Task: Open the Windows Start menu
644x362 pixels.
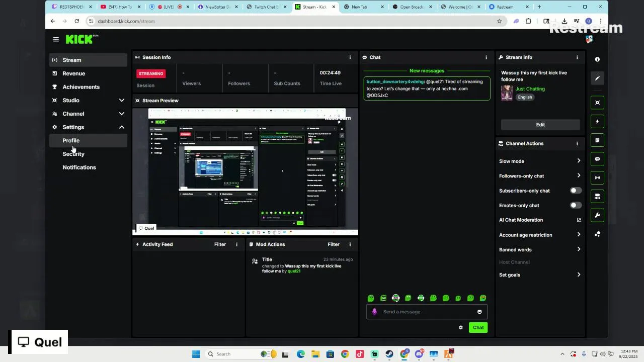Action: tap(196, 354)
